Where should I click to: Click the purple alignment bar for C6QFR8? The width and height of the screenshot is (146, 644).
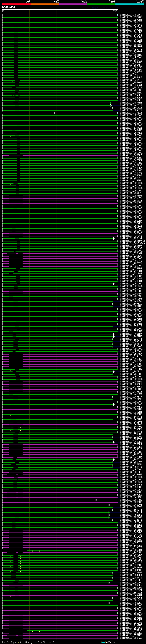tap(60, 156)
